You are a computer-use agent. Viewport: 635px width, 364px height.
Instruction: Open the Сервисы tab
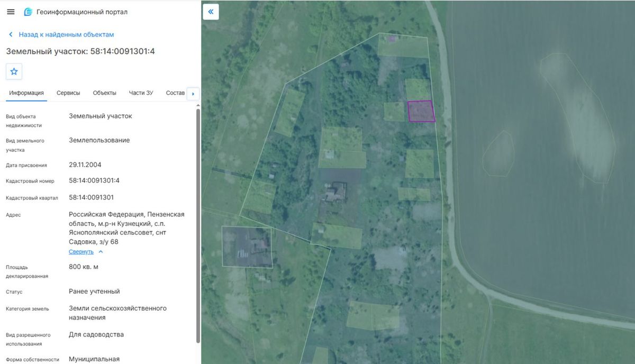(68, 93)
